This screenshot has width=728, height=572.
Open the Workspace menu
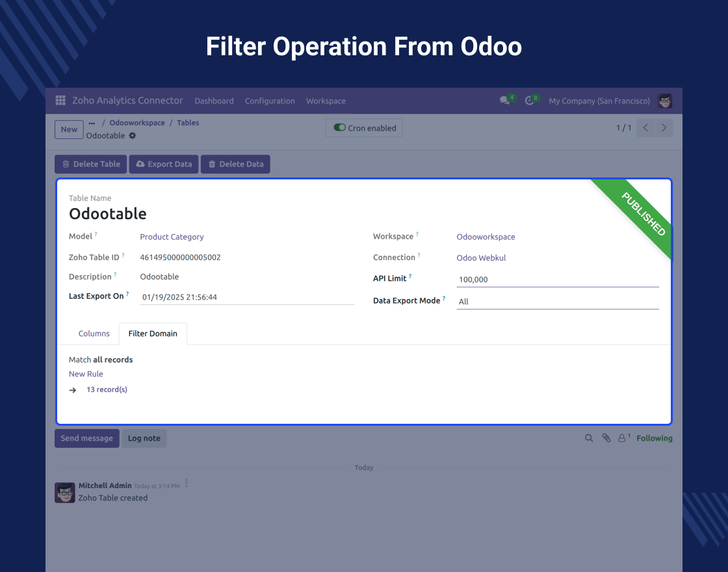tap(326, 101)
